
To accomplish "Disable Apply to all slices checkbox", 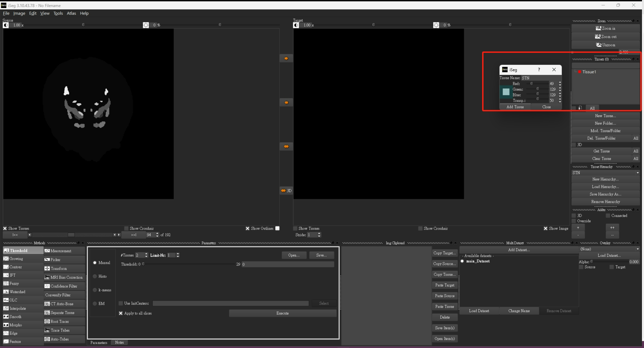I will click(121, 313).
